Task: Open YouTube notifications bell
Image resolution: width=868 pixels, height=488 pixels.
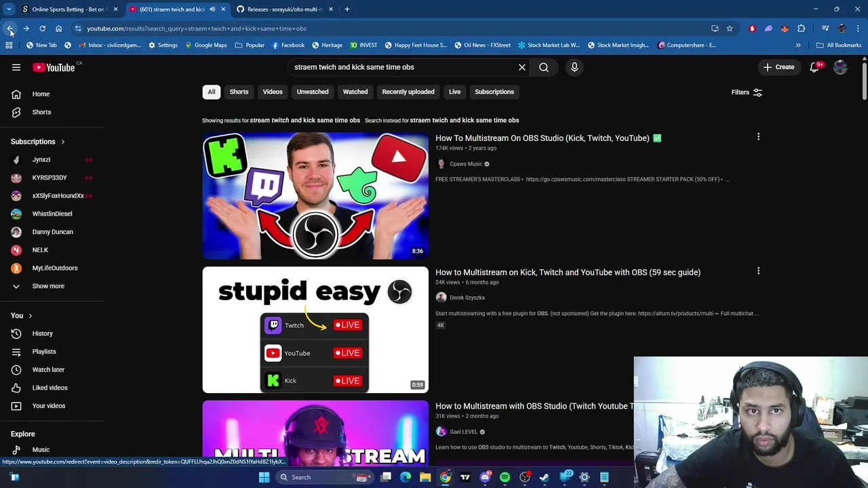Action: click(815, 67)
